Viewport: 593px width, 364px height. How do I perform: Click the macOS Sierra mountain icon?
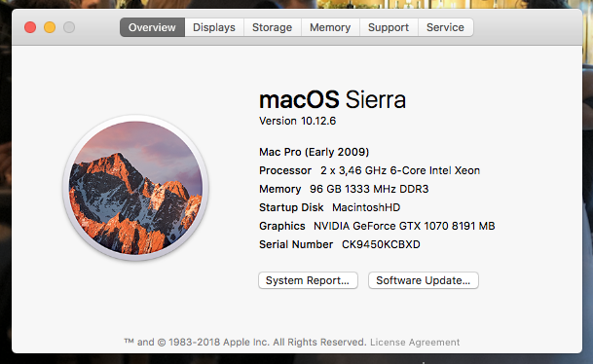pos(135,188)
